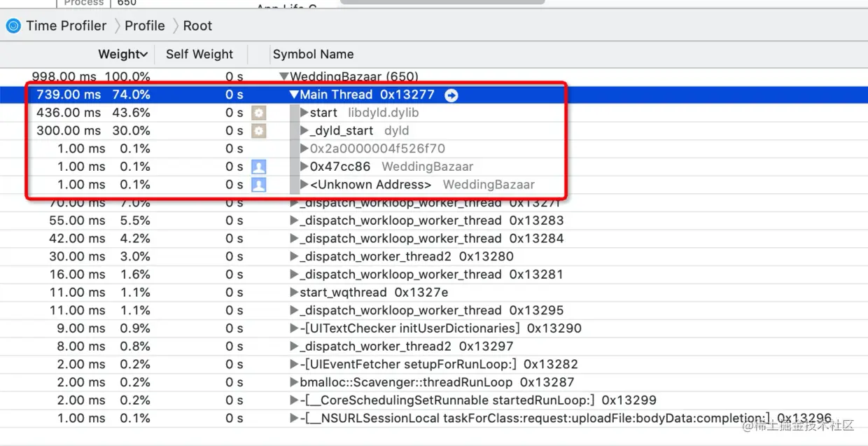Screen dimensions: 868x446
Task: Expand the 0x47cc86 WeddingBazaar row
Action: click(304, 167)
